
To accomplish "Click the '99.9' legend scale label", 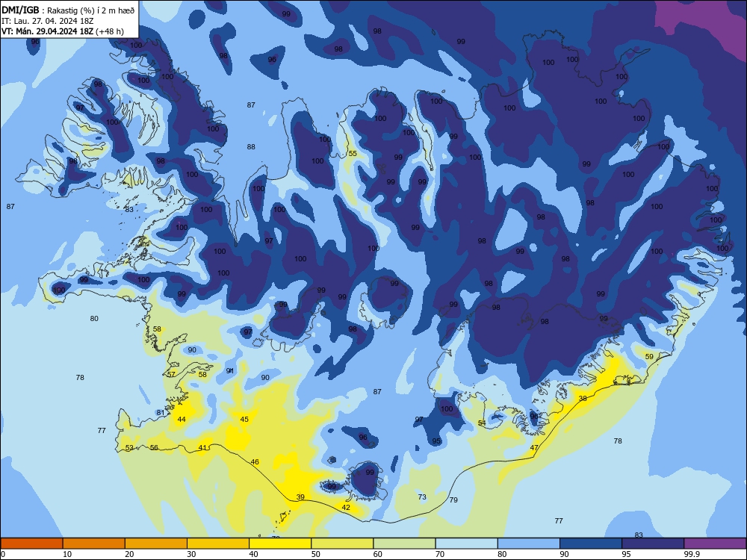I will [692, 554].
